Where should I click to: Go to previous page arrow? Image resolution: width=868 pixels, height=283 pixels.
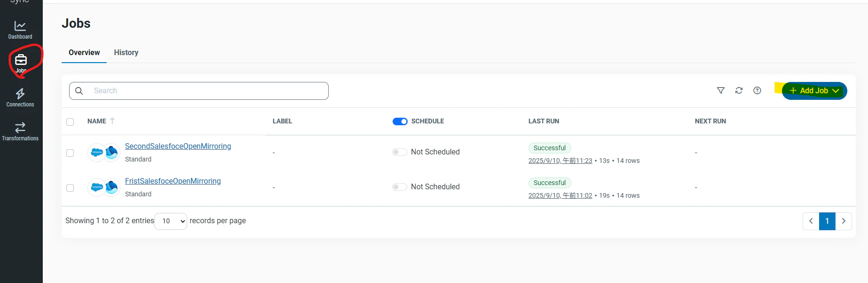(811, 221)
